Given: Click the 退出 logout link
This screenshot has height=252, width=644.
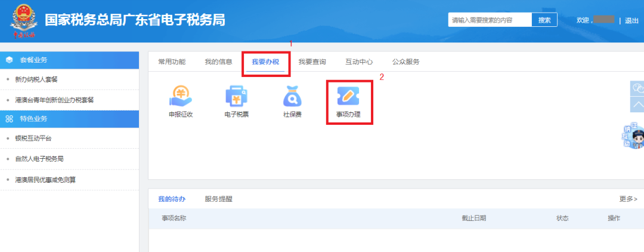Looking at the screenshot, I should (631, 20).
